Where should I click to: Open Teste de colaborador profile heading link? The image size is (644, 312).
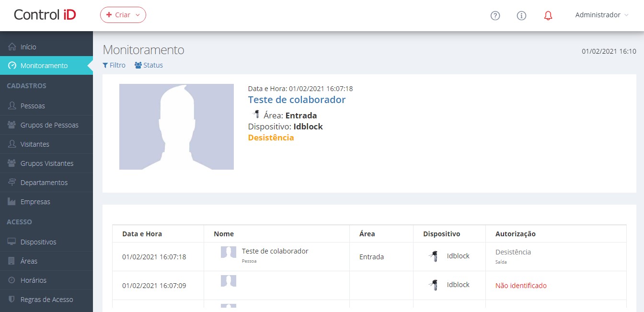point(297,100)
